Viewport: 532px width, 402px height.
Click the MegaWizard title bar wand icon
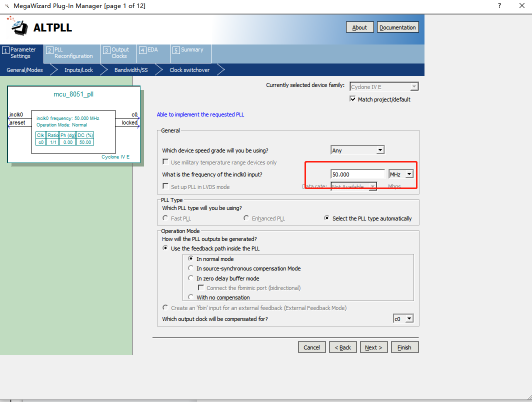[7, 6]
